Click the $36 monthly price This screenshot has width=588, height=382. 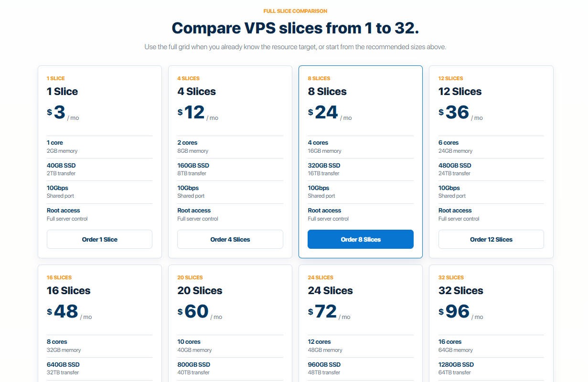[x=454, y=113]
